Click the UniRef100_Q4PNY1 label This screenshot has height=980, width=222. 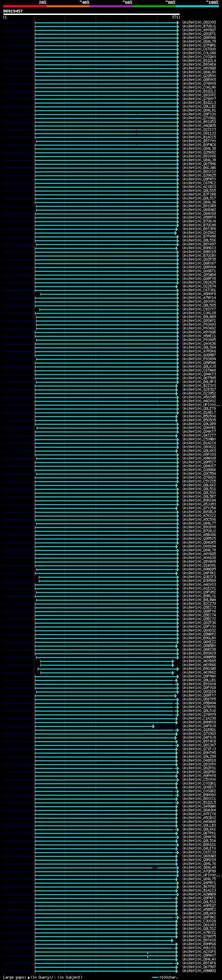click(199, 883)
